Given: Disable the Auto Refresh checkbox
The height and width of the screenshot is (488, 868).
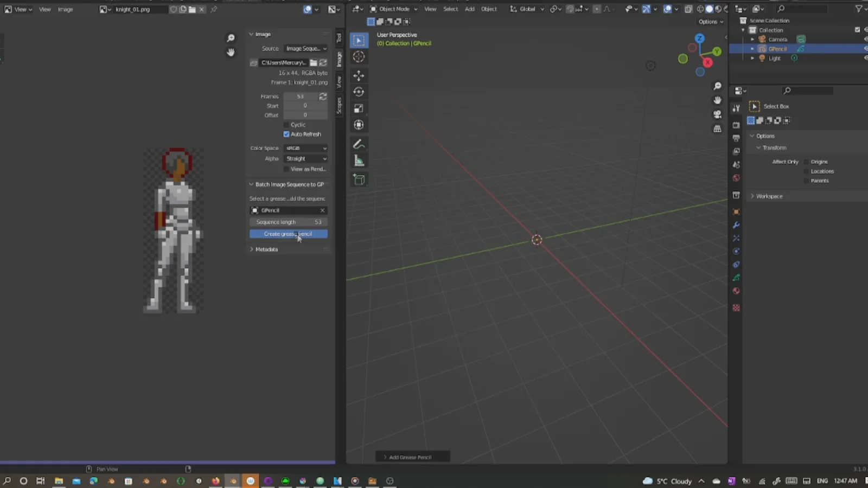Looking at the screenshot, I should (286, 134).
